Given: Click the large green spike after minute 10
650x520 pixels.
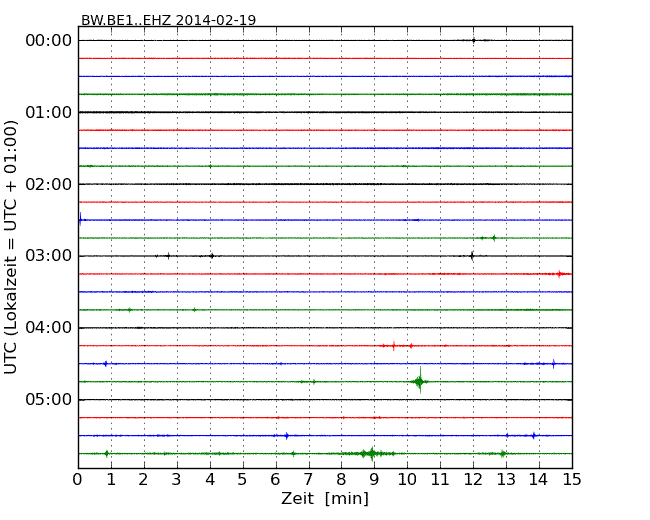Looking at the screenshot, I should coord(420,381).
